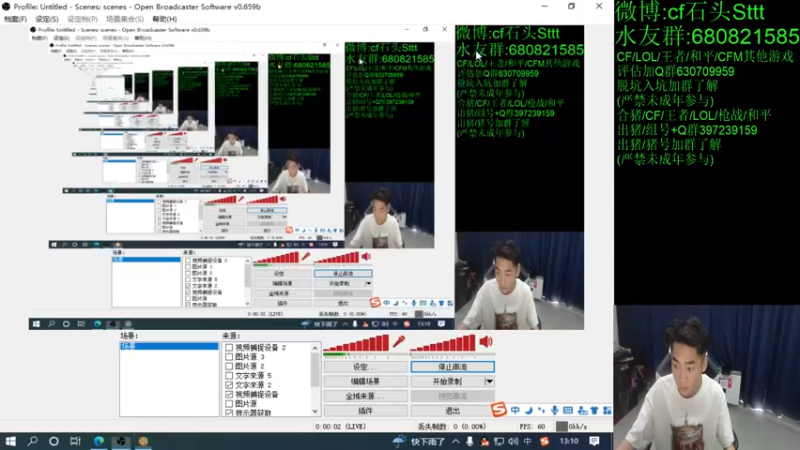
Task: Enable the 图片源 source checkbox
Action: pyautogui.click(x=229, y=404)
